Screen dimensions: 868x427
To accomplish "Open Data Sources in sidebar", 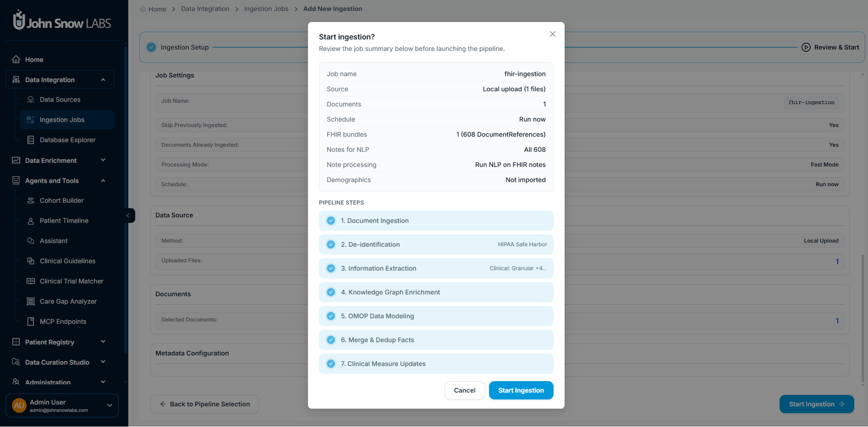I will pyautogui.click(x=67, y=100).
